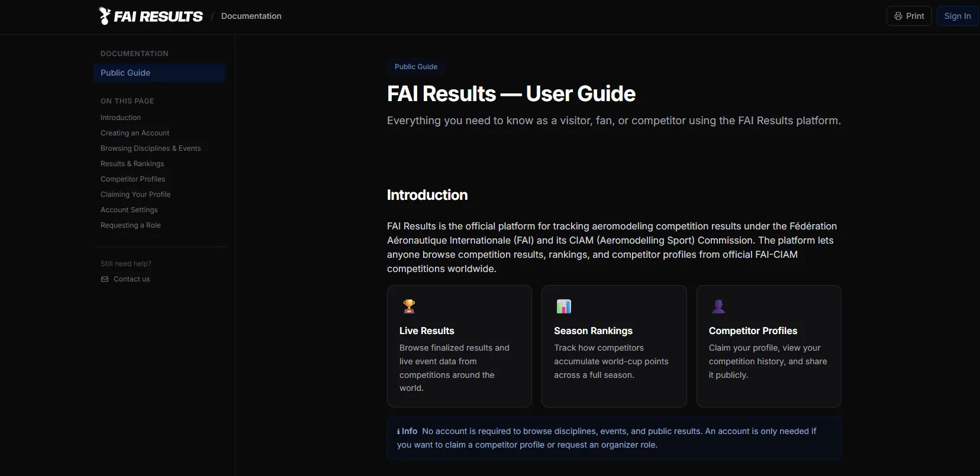Open Claiming Your Profile section link
Screen dimensions: 980x476
136,195
